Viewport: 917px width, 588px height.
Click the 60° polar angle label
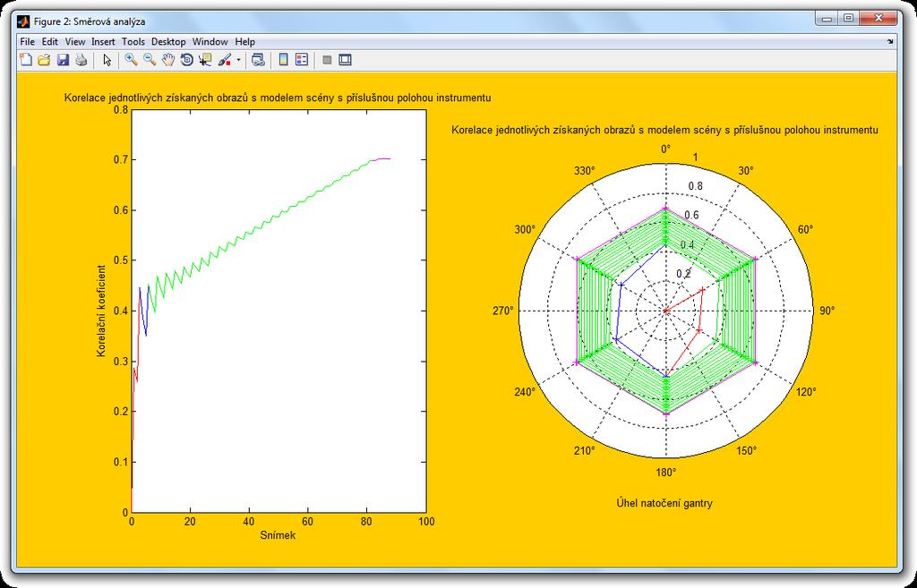[x=805, y=230]
